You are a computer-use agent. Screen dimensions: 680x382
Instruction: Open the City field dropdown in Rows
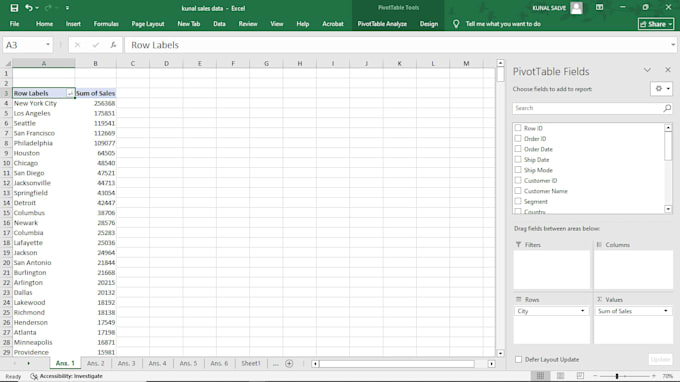click(x=582, y=311)
